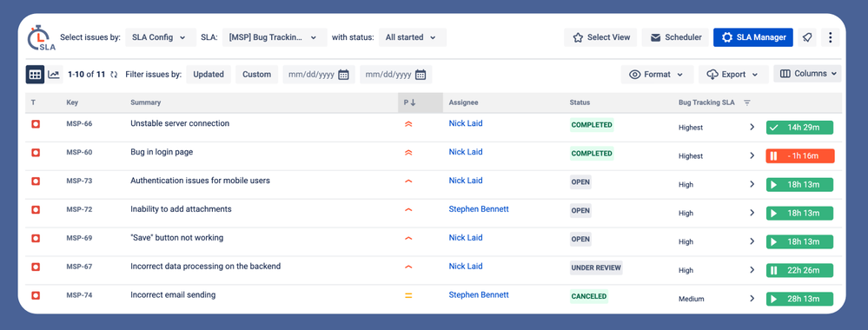Image resolution: width=868 pixels, height=330 pixels.
Task: Expand SLA details chevron for MSP-69
Action: (x=752, y=241)
